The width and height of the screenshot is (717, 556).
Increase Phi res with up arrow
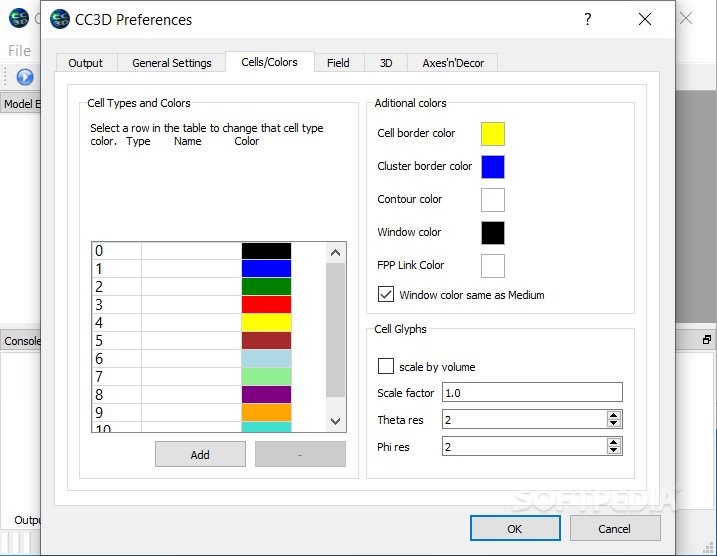click(x=614, y=442)
